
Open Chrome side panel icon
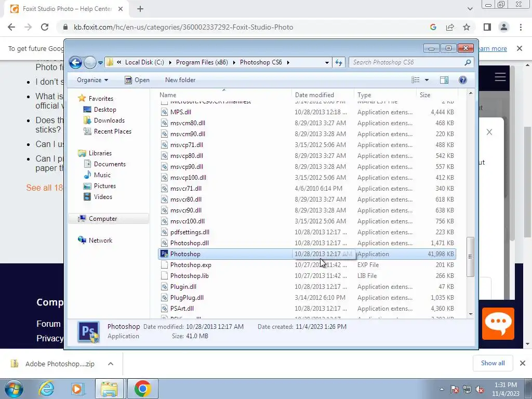click(x=487, y=27)
